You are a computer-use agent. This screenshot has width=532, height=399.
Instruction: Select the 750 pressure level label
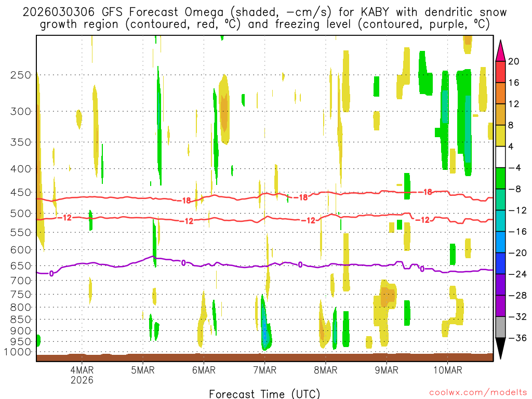21,295
